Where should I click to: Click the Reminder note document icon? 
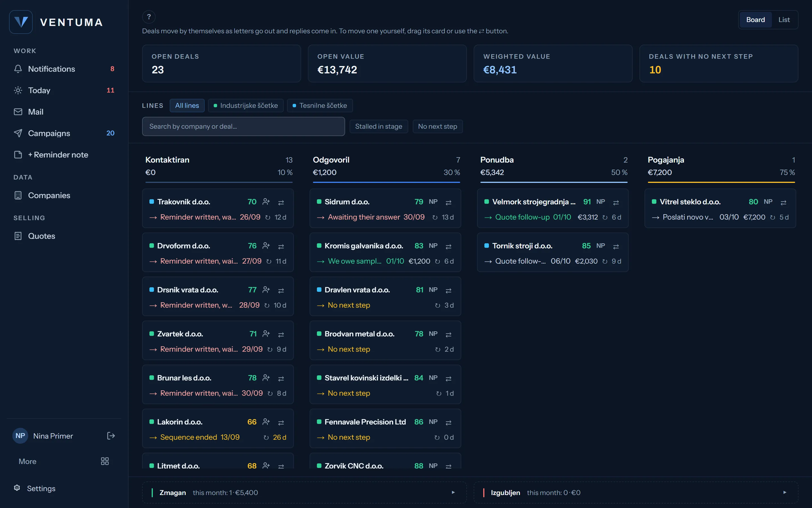click(18, 155)
